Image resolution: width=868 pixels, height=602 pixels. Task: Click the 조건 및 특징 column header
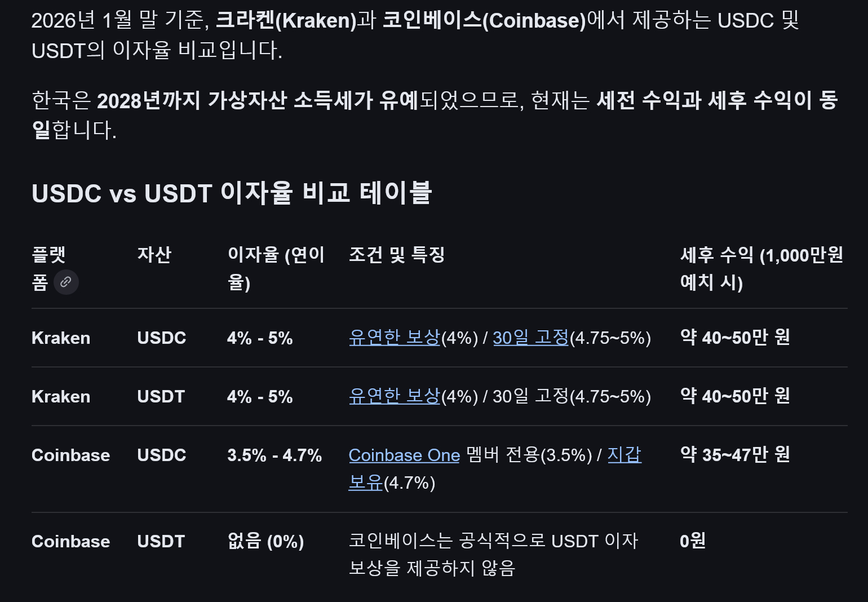[397, 255]
